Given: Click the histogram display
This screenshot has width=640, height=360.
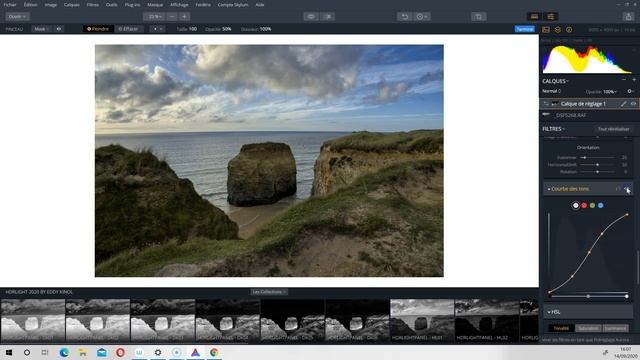Looking at the screenshot, I should tap(587, 59).
